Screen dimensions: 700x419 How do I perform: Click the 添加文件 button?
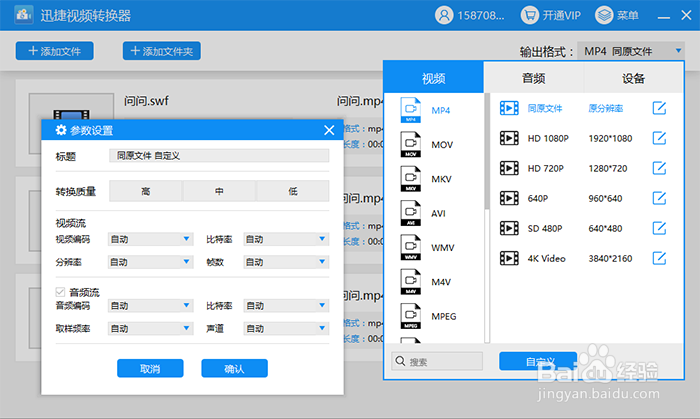click(x=54, y=51)
